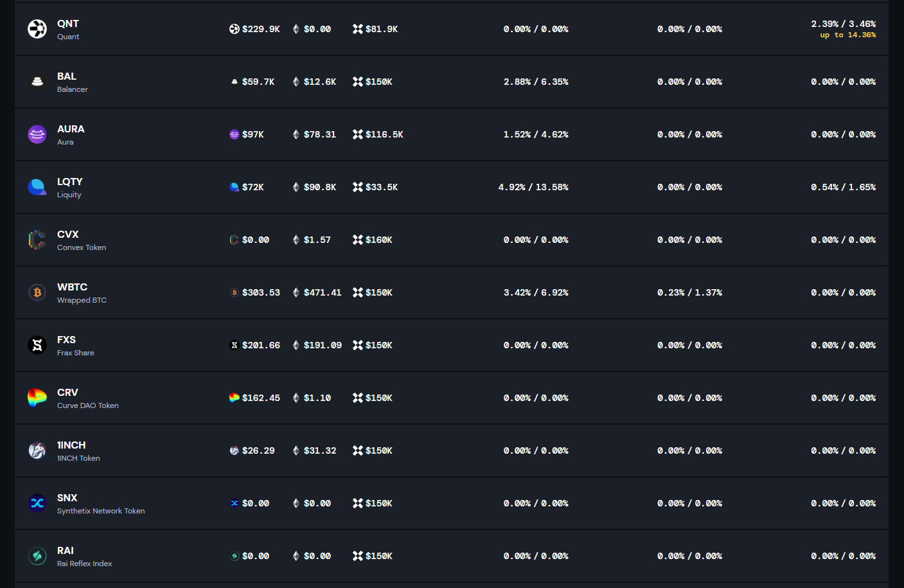Image resolution: width=904 pixels, height=588 pixels.
Task: Click the small Balancer icon beside $59.7K
Action: point(235,82)
